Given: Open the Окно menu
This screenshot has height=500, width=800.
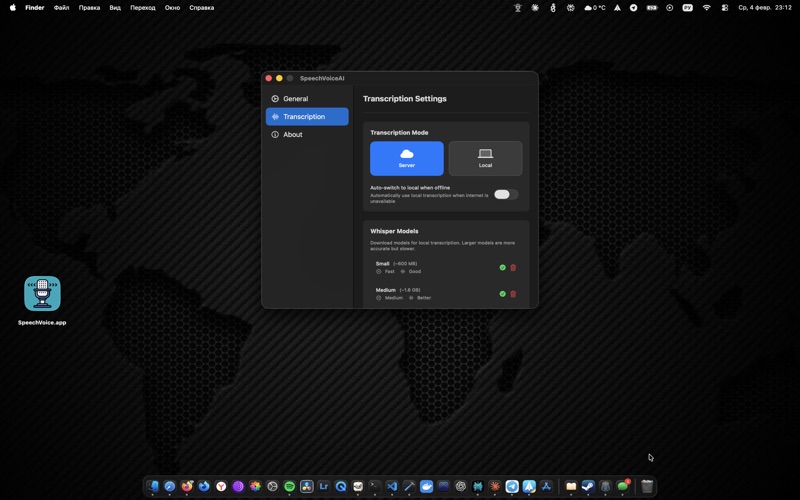Looking at the screenshot, I should click(172, 8).
